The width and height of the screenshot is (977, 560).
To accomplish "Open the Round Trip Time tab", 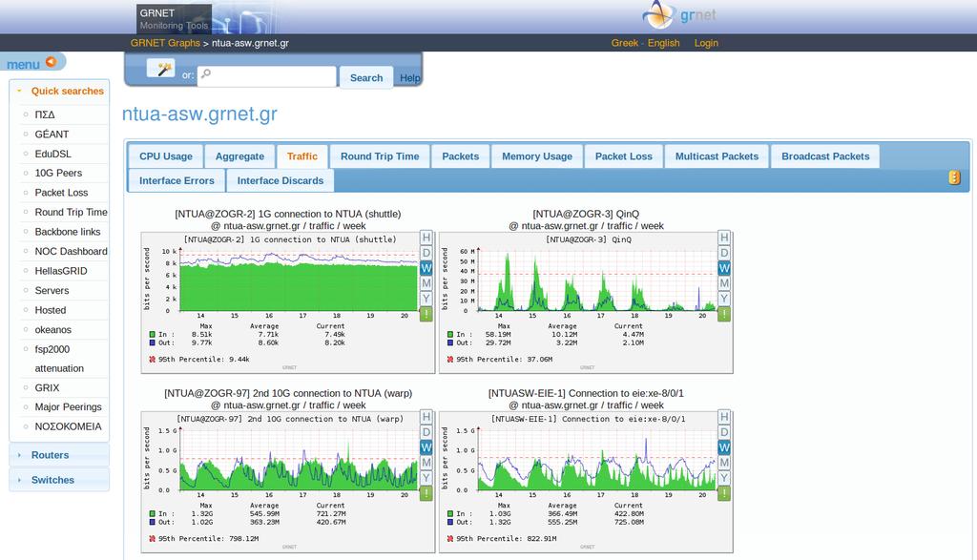I will tap(380, 156).
